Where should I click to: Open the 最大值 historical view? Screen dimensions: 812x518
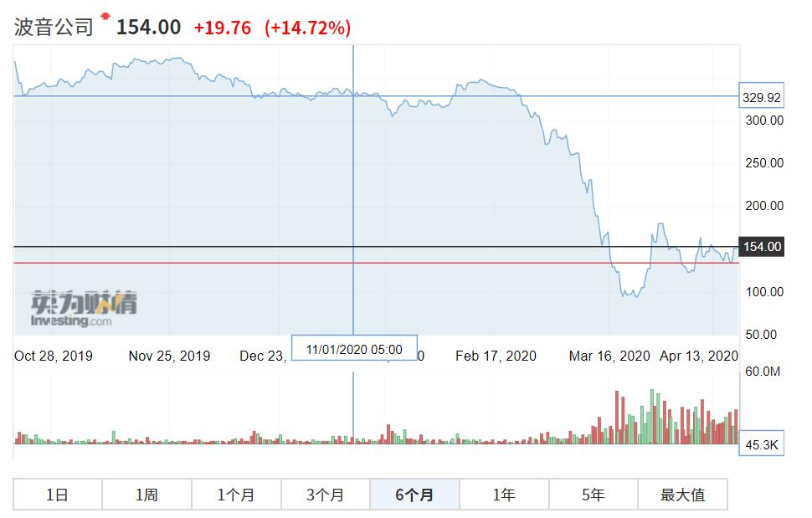pyautogui.click(x=684, y=494)
